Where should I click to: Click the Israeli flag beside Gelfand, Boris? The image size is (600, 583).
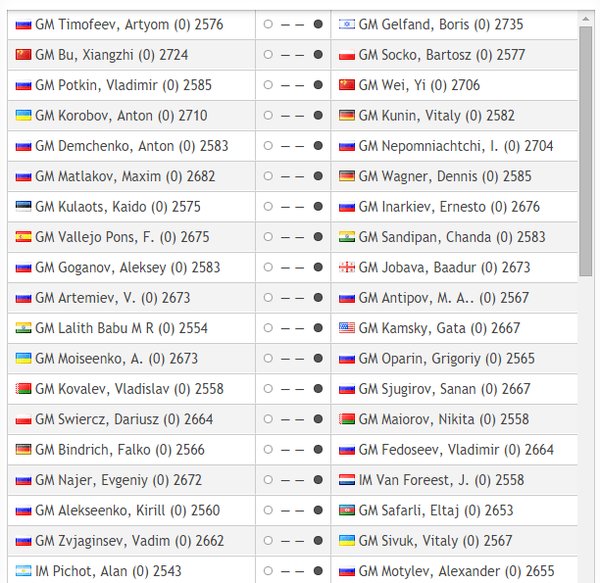[347, 24]
